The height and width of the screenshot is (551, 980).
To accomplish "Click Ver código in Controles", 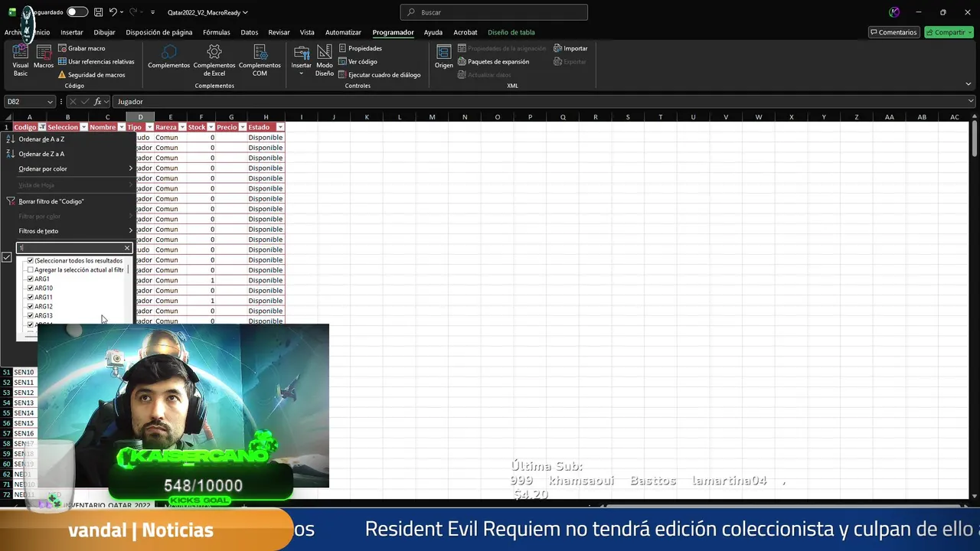I will coord(358,61).
